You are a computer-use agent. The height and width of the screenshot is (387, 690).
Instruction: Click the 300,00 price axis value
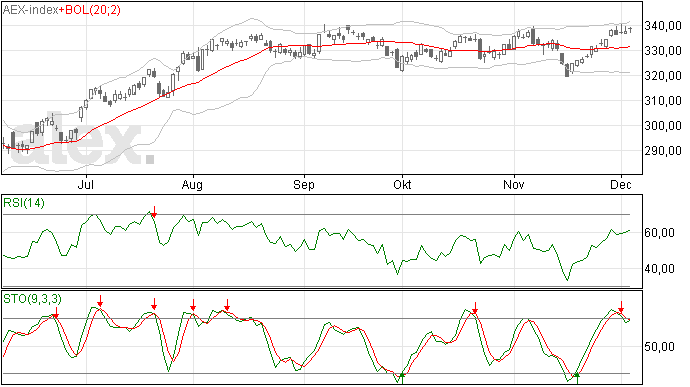[x=663, y=126]
